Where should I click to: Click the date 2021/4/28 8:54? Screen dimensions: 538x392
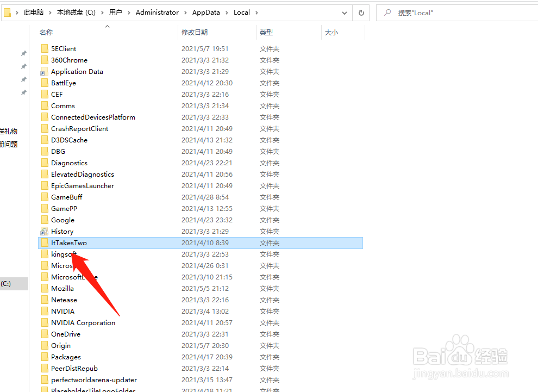pos(205,197)
